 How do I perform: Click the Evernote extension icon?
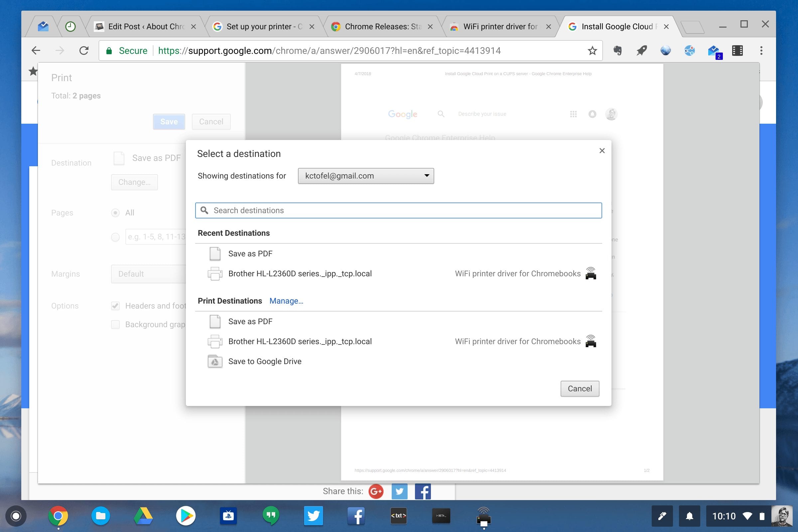(x=618, y=51)
